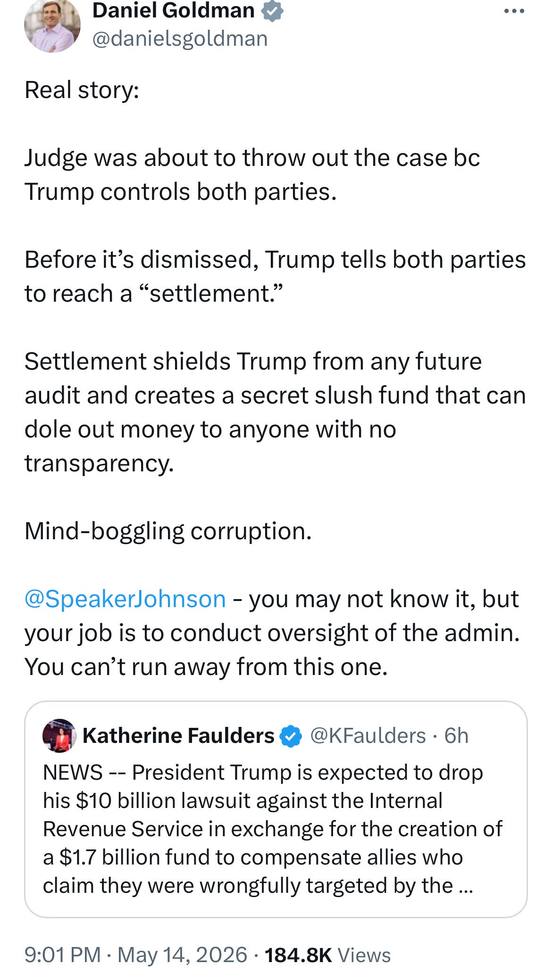
Task: Click the "Real story:" tweet text
Action: click(82, 90)
